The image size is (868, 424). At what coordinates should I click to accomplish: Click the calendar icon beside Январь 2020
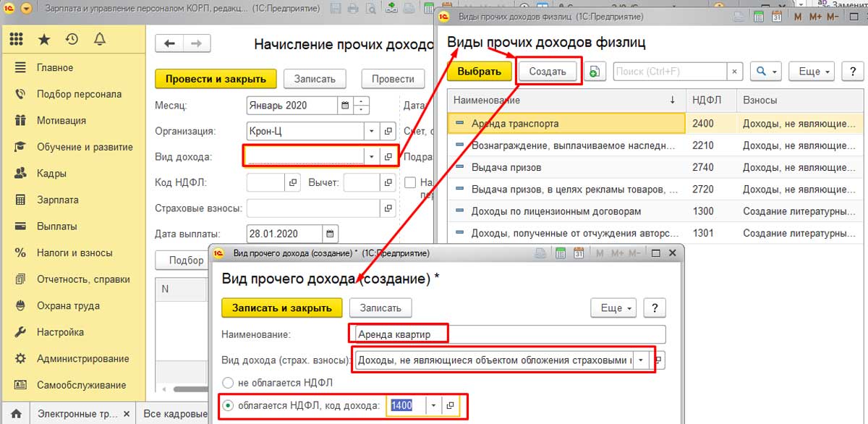pos(346,105)
